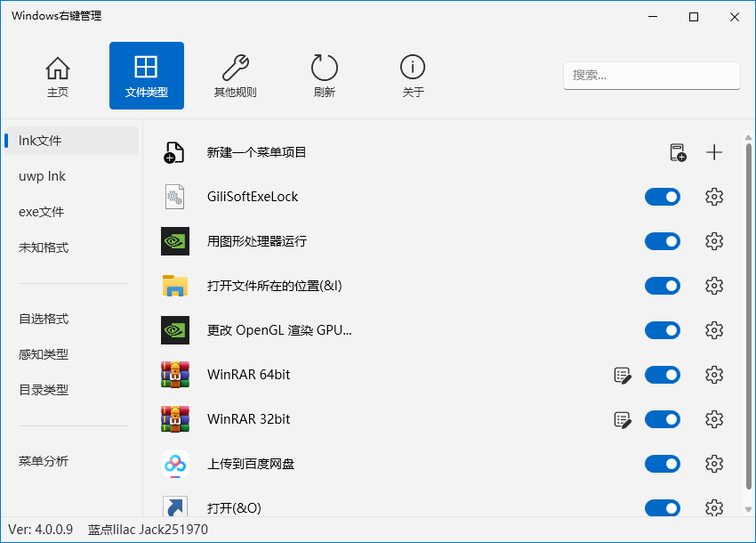Viewport: 756px width, 543px height.
Task: Click the folder icon of 打开文件所在的位置
Action: coord(175,286)
